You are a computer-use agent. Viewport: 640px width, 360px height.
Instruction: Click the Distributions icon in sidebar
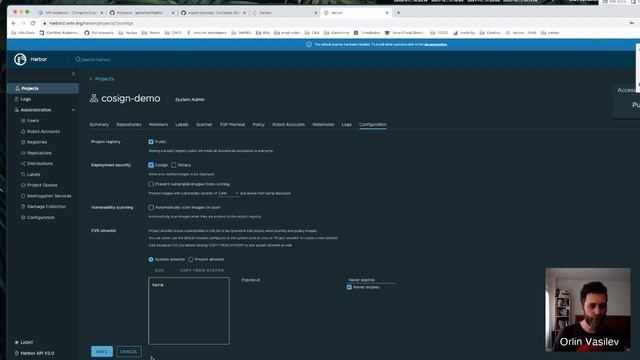coord(23,164)
